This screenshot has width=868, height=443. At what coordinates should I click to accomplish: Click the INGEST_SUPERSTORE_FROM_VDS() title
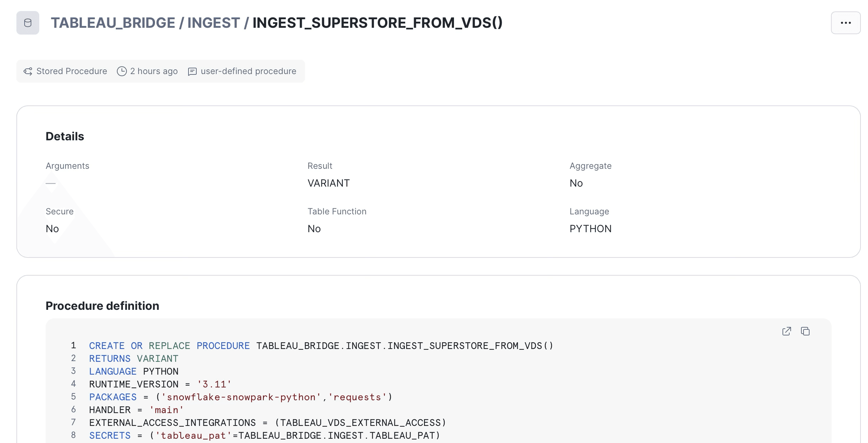click(x=377, y=23)
